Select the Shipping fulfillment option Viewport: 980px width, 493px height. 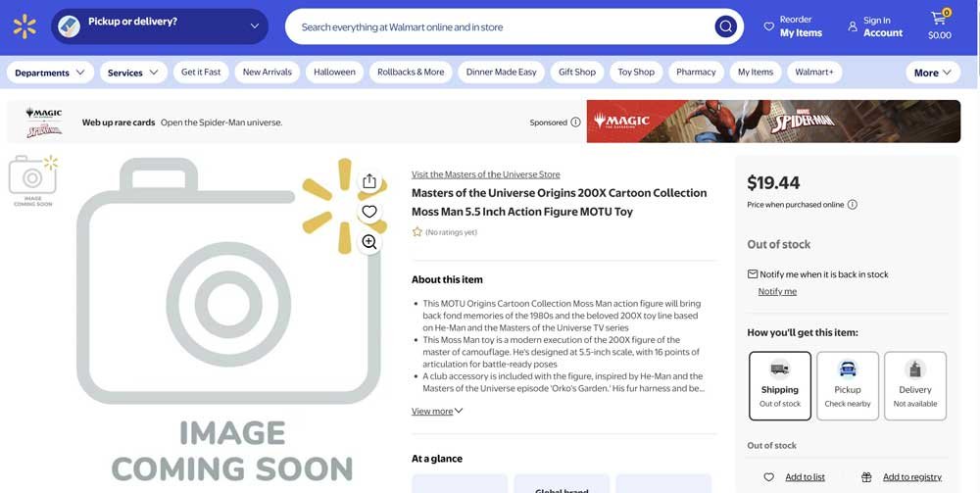(779, 385)
